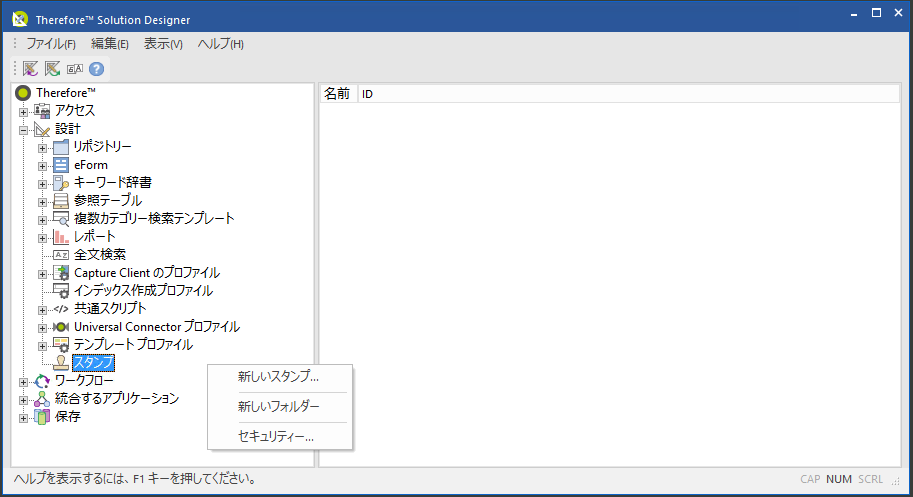Open the ヘルプ(H) menu

click(x=220, y=44)
